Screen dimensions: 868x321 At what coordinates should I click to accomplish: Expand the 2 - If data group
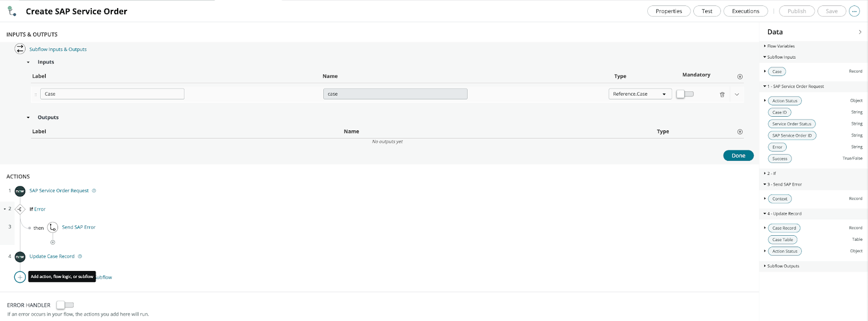(x=765, y=173)
